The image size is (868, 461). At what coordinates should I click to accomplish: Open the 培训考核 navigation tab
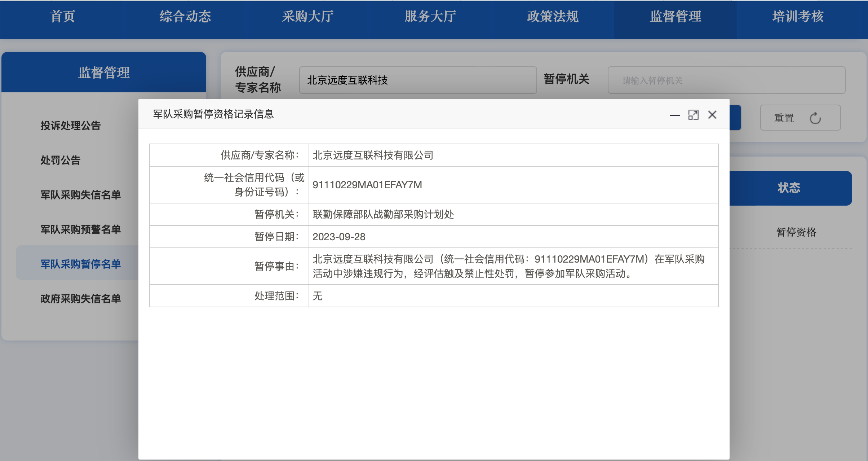pos(798,17)
